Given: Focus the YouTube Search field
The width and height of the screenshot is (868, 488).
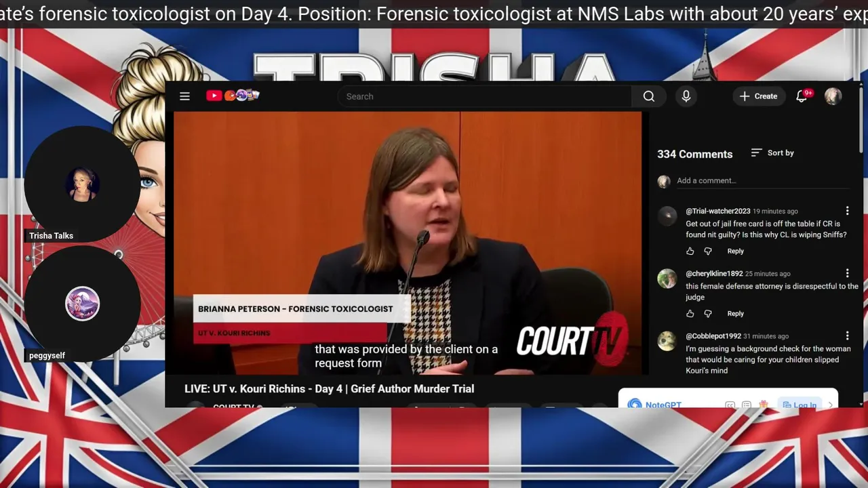Looking at the screenshot, I should [x=485, y=96].
